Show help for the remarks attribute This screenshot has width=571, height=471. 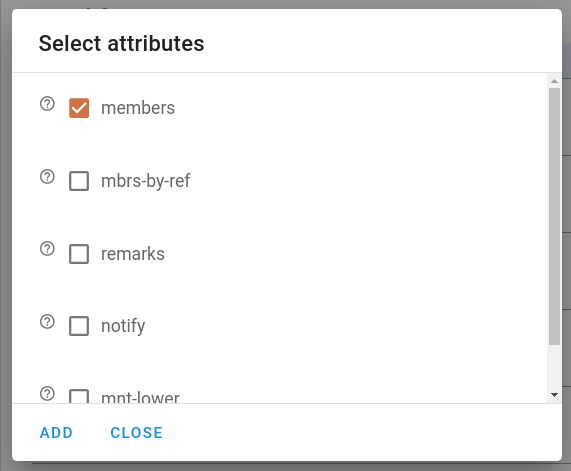[47, 249]
